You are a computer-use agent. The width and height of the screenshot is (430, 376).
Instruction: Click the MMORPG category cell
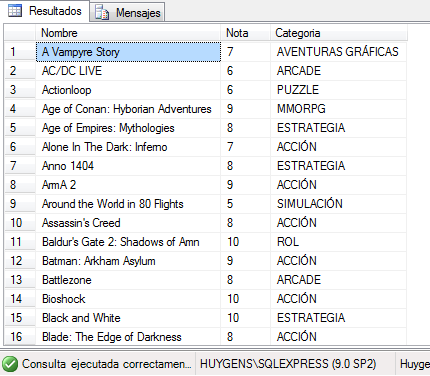point(339,109)
